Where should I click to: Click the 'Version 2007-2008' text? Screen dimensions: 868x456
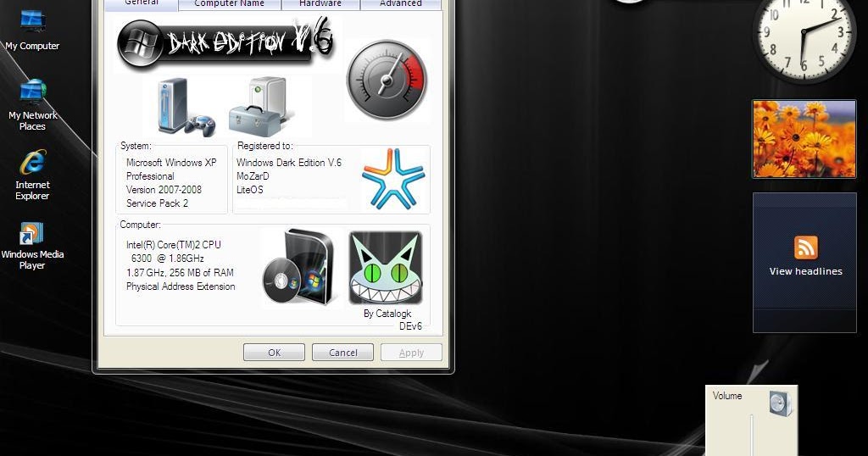coord(164,190)
